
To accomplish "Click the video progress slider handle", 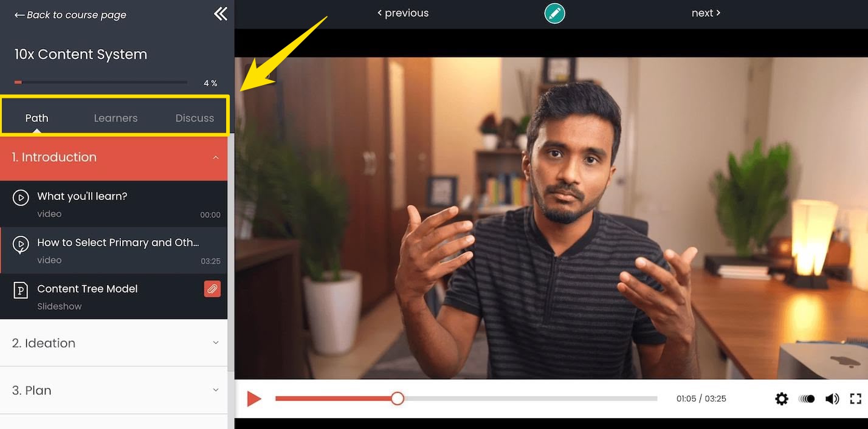I will (398, 399).
